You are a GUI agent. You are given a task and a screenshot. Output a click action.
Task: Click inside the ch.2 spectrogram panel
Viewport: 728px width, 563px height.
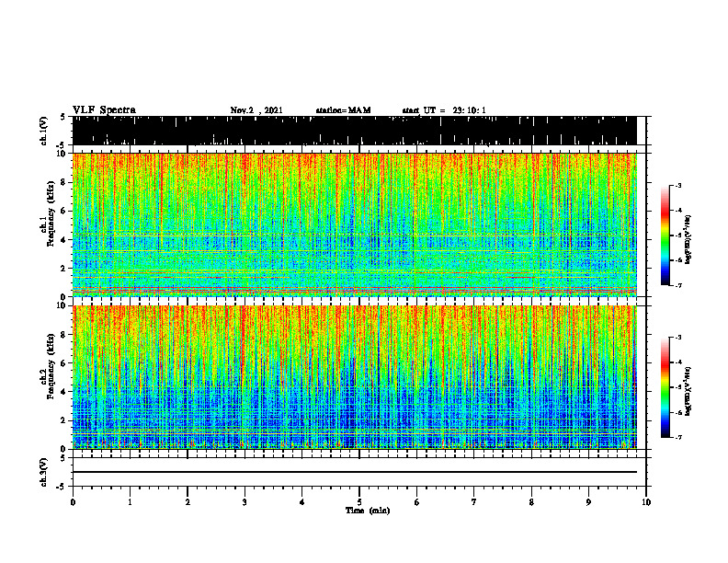[355, 377]
